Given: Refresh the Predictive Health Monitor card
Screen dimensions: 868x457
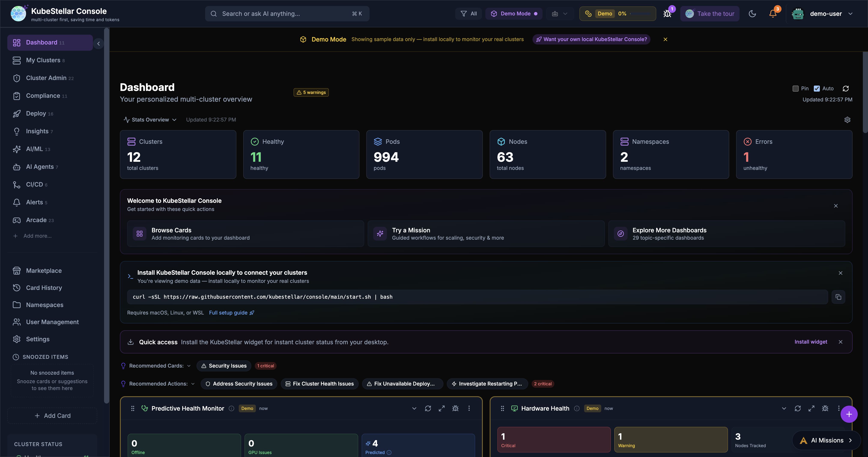Looking at the screenshot, I should click(428, 408).
